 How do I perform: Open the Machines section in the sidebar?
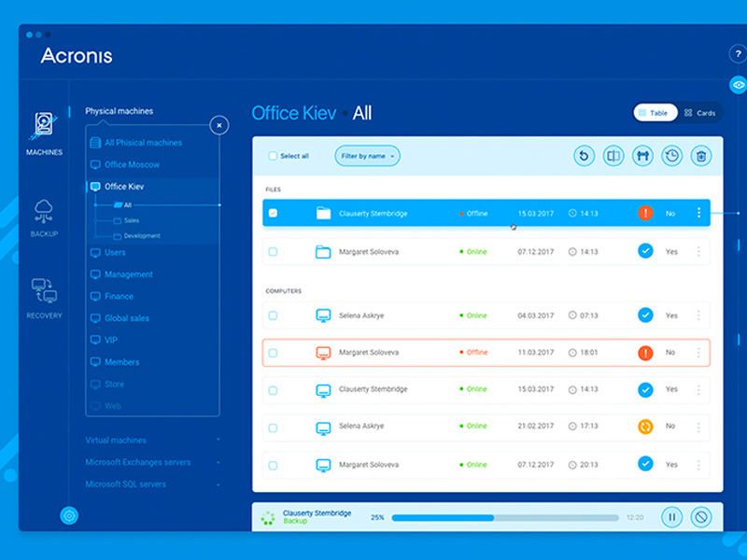click(x=44, y=133)
